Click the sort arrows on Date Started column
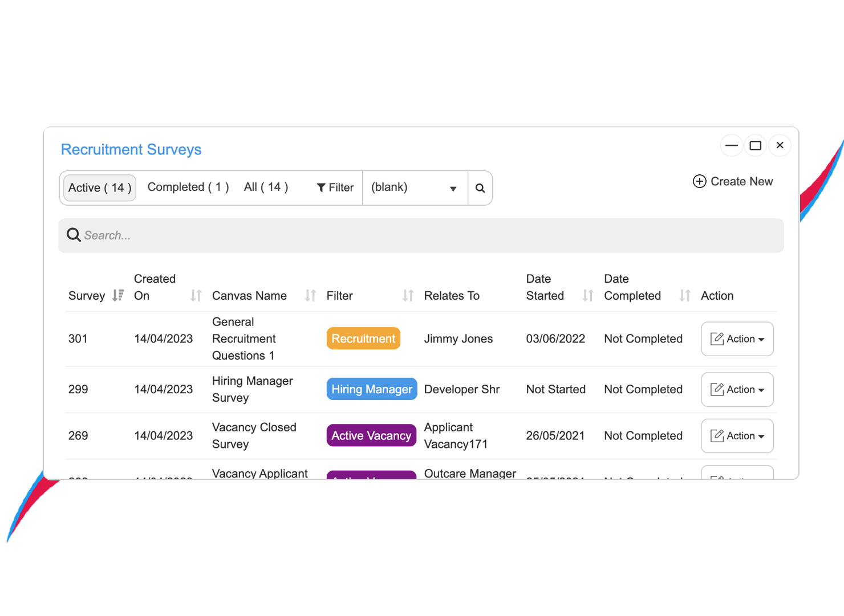Image resolution: width=844 pixels, height=616 pixels. point(587,295)
